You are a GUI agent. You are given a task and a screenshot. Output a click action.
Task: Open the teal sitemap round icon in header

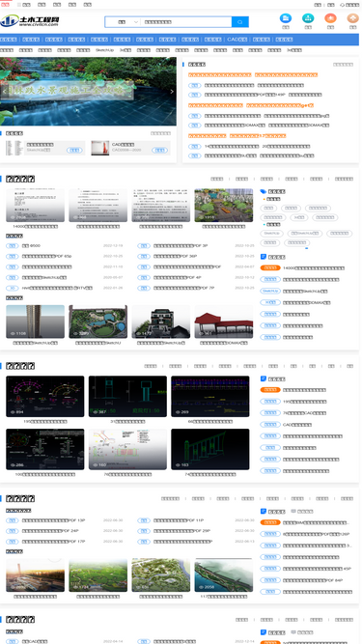[x=308, y=18]
